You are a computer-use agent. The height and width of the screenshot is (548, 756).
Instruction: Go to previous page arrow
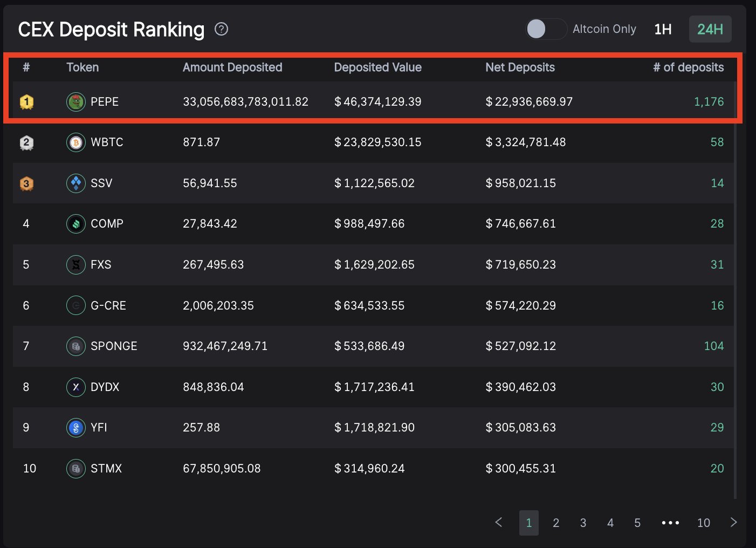[x=499, y=522]
